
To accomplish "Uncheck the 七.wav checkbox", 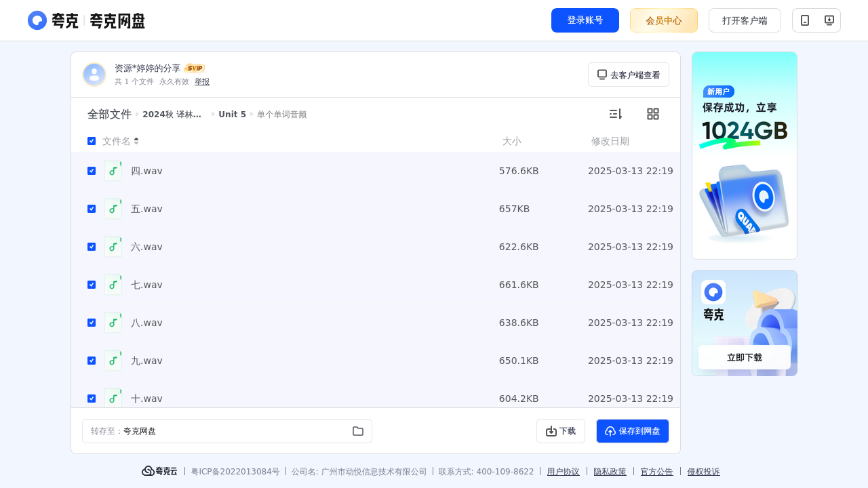I will (x=92, y=285).
